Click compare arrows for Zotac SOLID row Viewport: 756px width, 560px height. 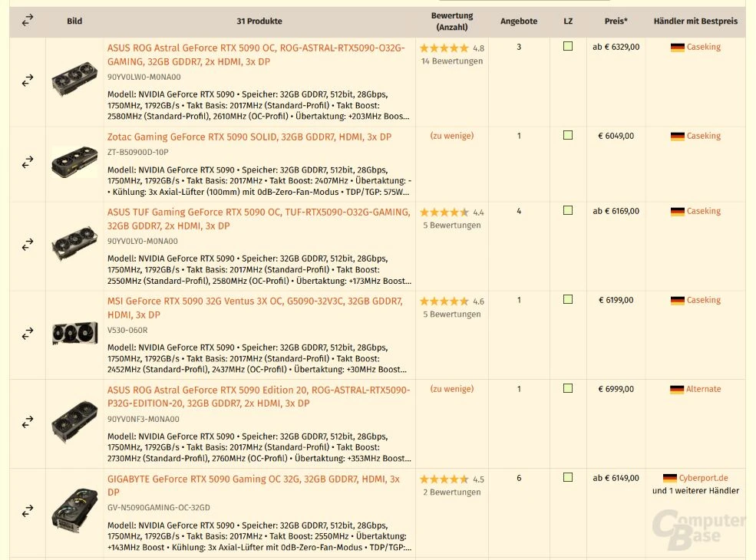coord(28,162)
